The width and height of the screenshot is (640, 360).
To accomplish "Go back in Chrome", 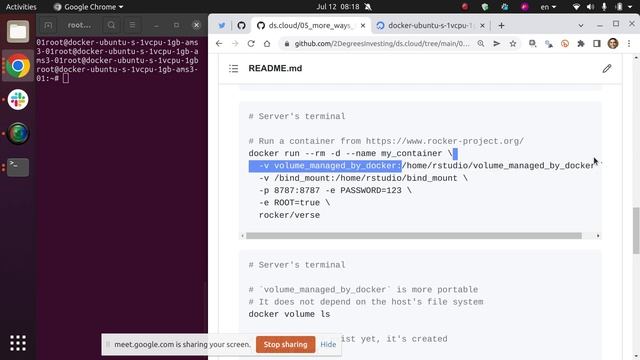I will click(219, 44).
